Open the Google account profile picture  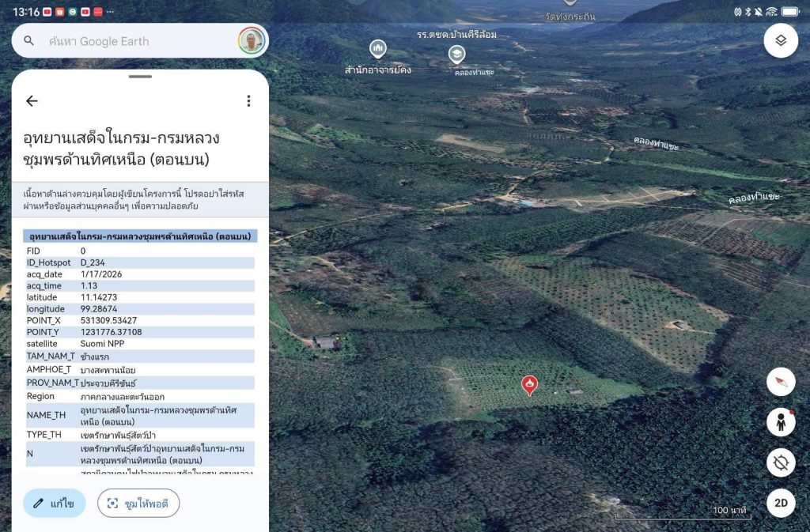tap(252, 41)
